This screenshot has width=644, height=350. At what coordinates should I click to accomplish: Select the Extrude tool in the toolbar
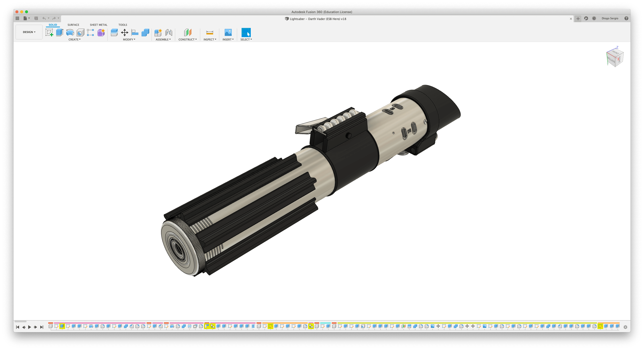(x=60, y=33)
